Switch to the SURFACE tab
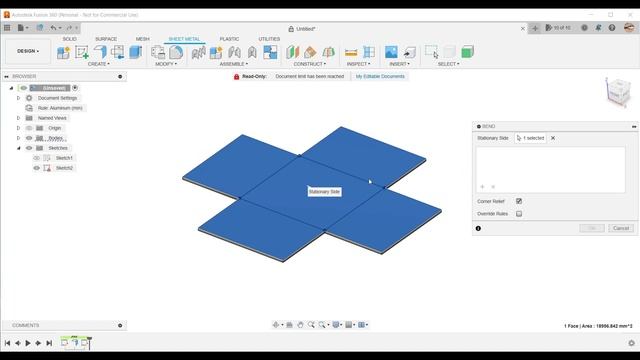640x360 pixels. pyautogui.click(x=106, y=39)
